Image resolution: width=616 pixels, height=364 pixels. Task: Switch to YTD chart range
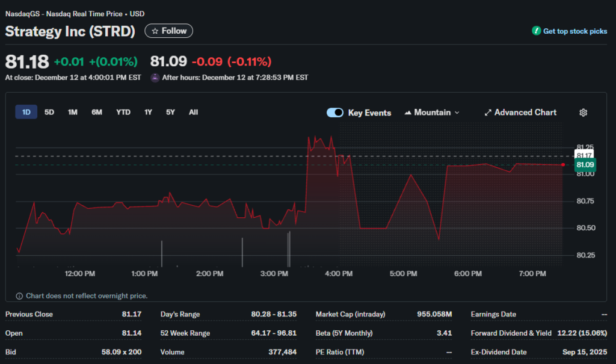click(123, 112)
